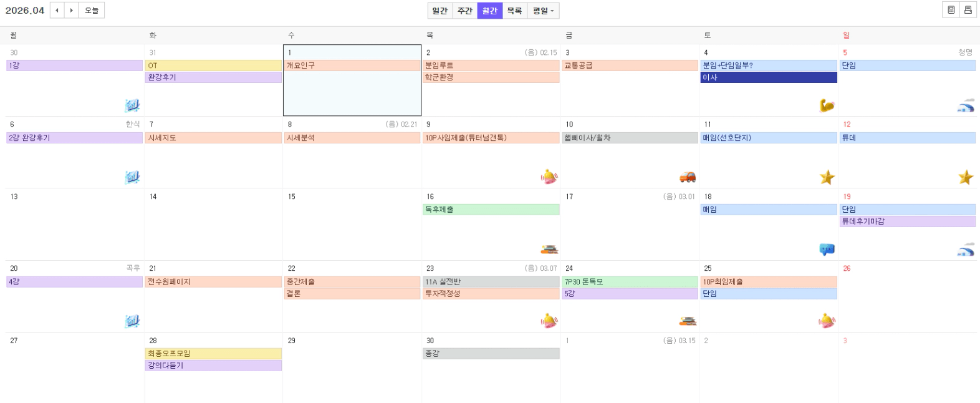Click the speech bubble sticker on April 18

click(x=827, y=250)
